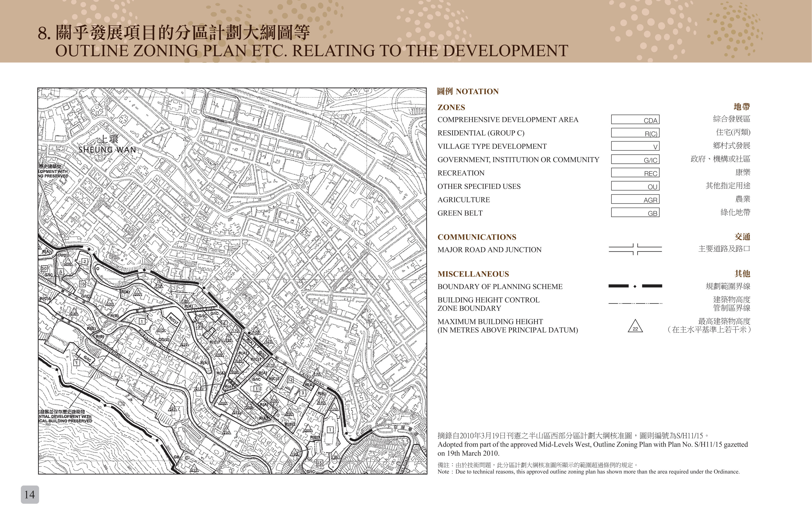Select the Chinese note starting with 備註
The height and width of the screenshot is (525, 812).
click(x=538, y=465)
